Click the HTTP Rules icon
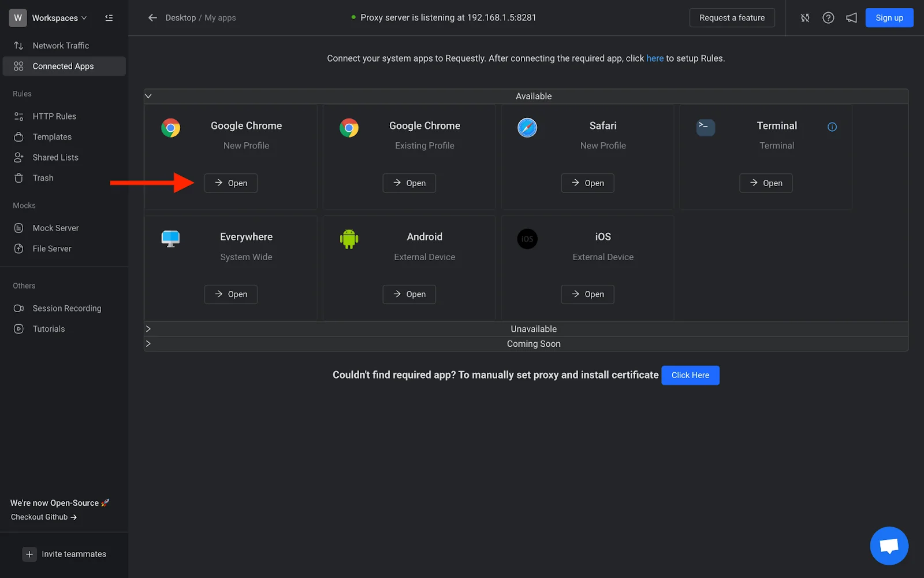This screenshot has width=924, height=578. click(x=18, y=116)
